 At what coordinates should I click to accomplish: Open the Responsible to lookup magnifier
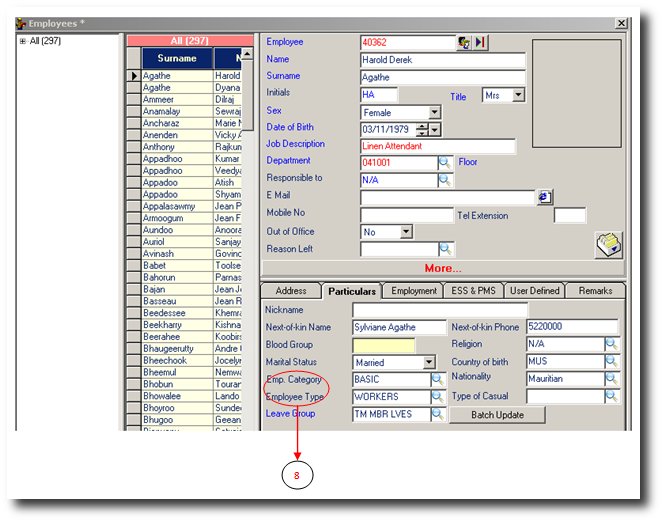coord(444,180)
